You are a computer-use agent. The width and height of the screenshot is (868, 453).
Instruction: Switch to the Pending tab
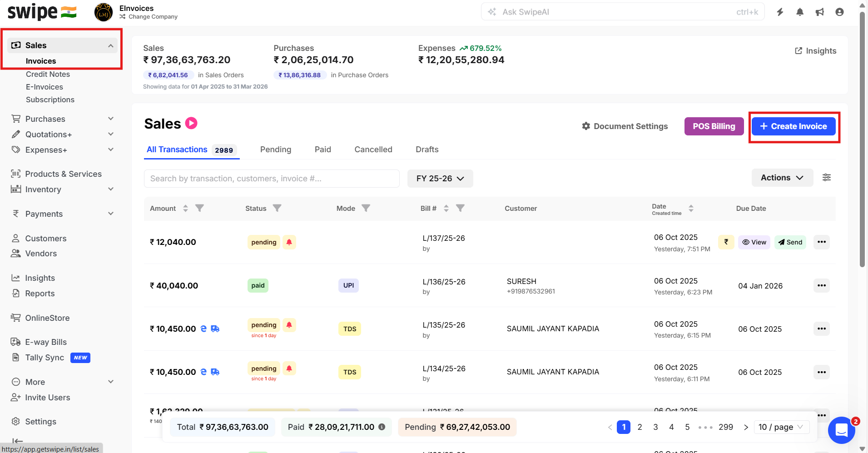point(275,149)
